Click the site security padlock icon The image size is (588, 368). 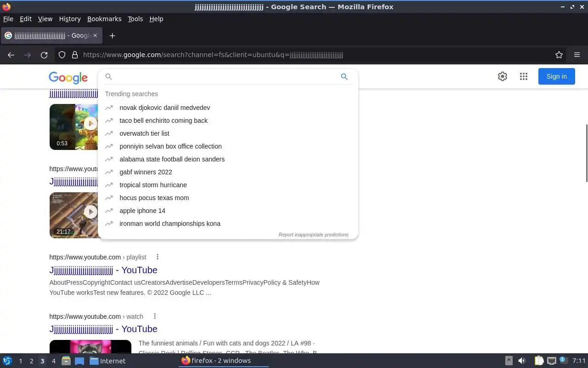tap(75, 55)
